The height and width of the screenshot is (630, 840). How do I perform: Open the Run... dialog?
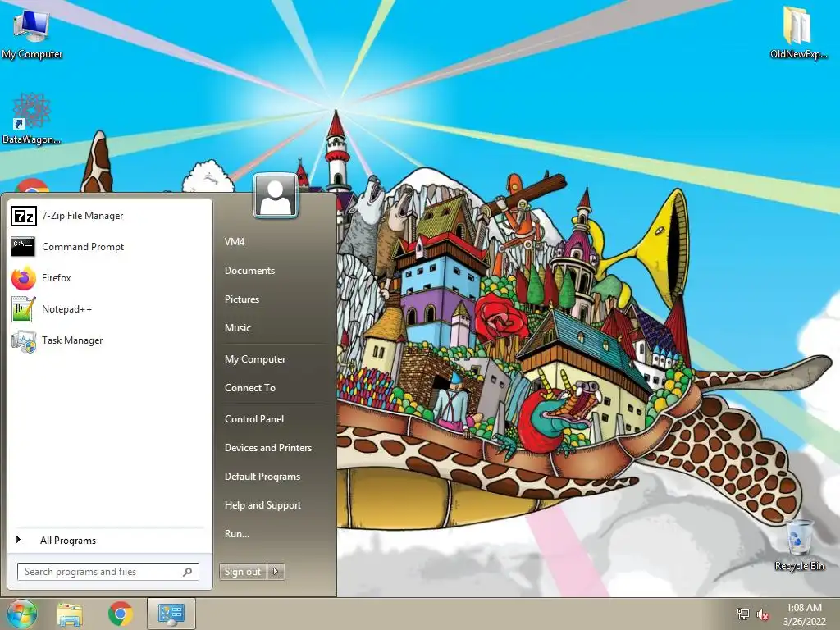(237, 534)
